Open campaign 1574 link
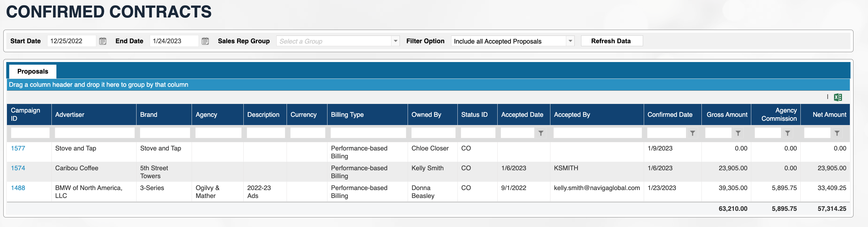 [18, 168]
